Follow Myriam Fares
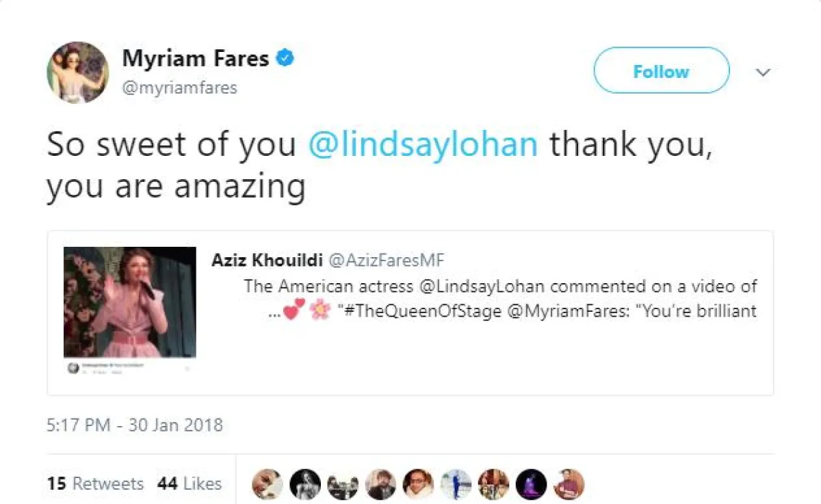821x504 pixels. pos(661,71)
